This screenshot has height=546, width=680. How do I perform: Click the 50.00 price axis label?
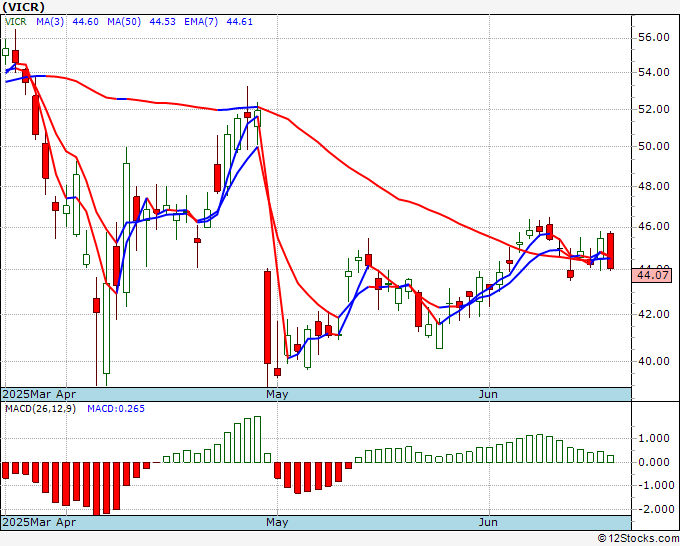(654, 147)
